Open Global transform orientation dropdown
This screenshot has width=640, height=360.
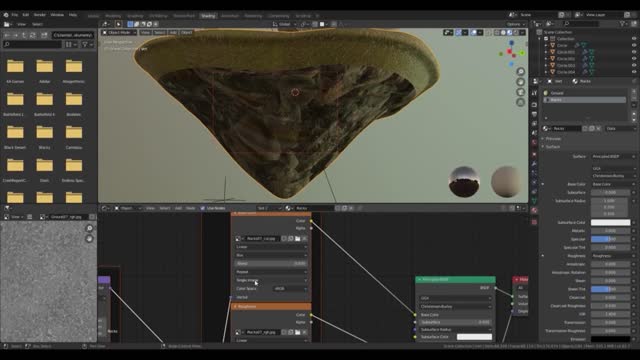(284, 24)
